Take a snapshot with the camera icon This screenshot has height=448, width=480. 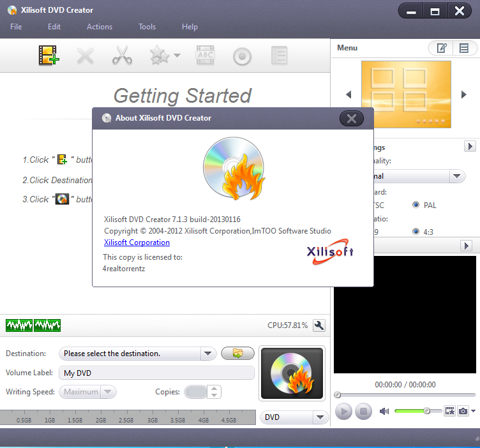pyautogui.click(x=463, y=411)
